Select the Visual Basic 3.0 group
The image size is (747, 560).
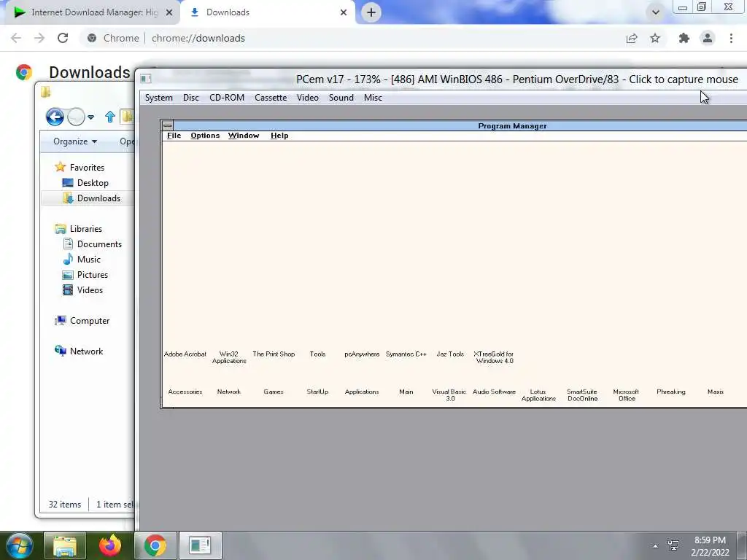pyautogui.click(x=449, y=394)
